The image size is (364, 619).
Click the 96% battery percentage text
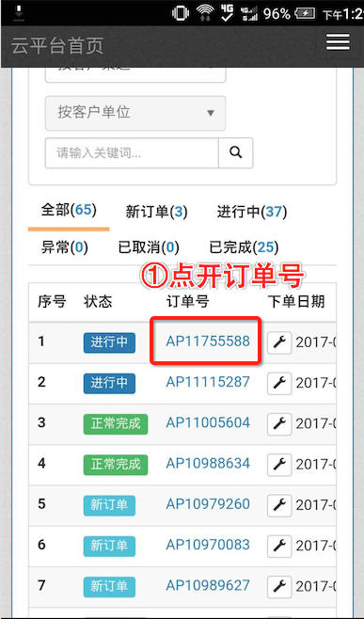[277, 14]
